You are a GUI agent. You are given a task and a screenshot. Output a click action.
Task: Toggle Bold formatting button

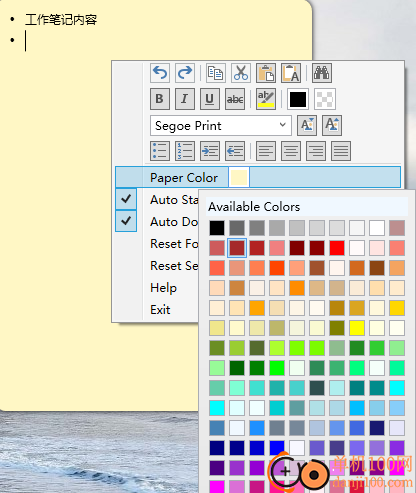[x=160, y=99]
